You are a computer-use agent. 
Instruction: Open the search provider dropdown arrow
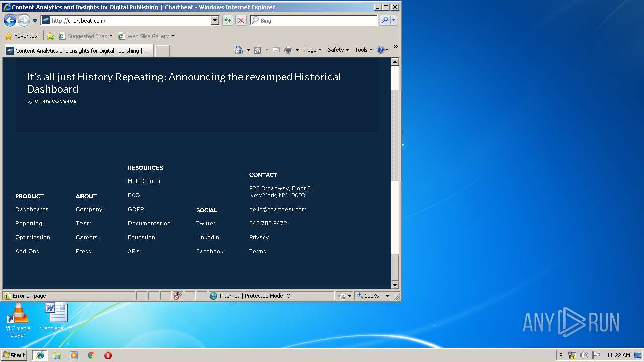tap(394, 21)
